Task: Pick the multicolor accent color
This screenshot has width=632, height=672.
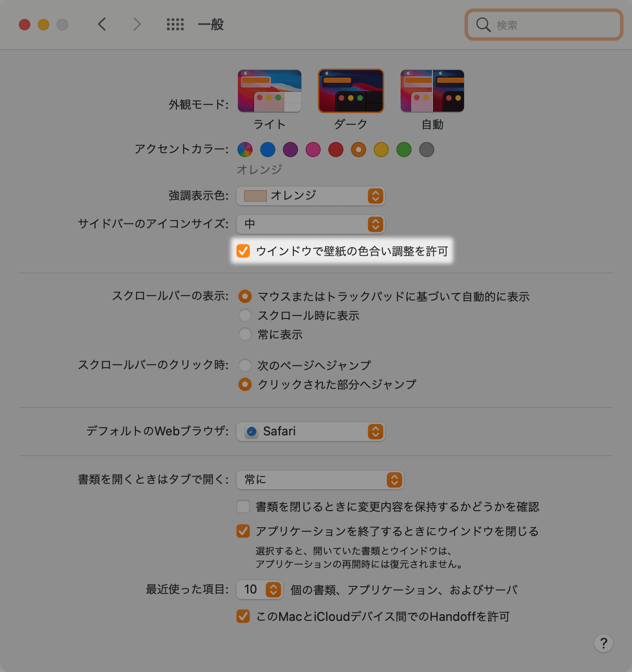Action: 245,150
